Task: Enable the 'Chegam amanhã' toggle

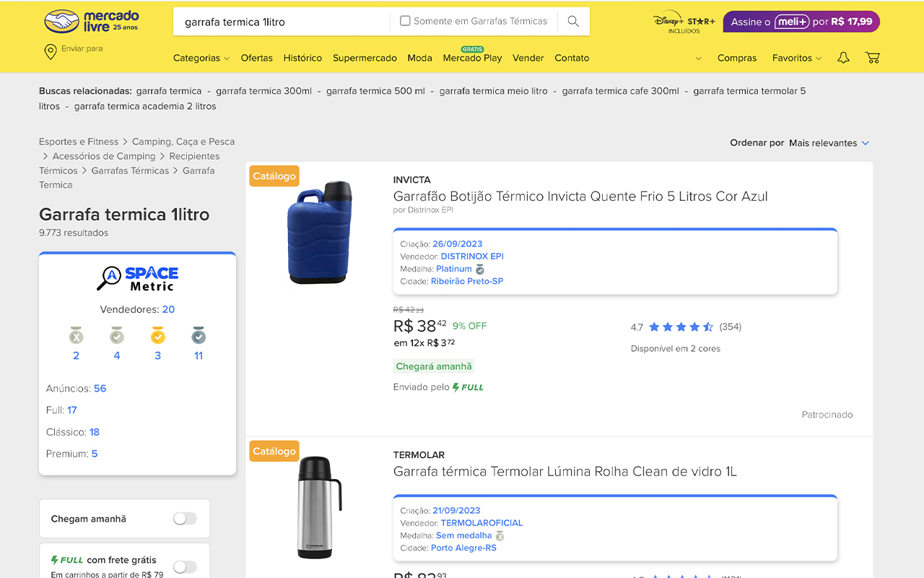Action: point(185,519)
